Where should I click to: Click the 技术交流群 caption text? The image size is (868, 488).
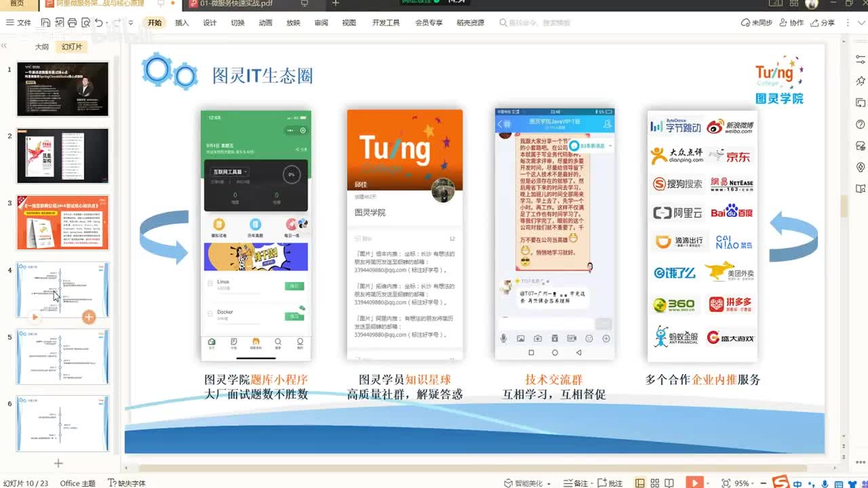553,380
